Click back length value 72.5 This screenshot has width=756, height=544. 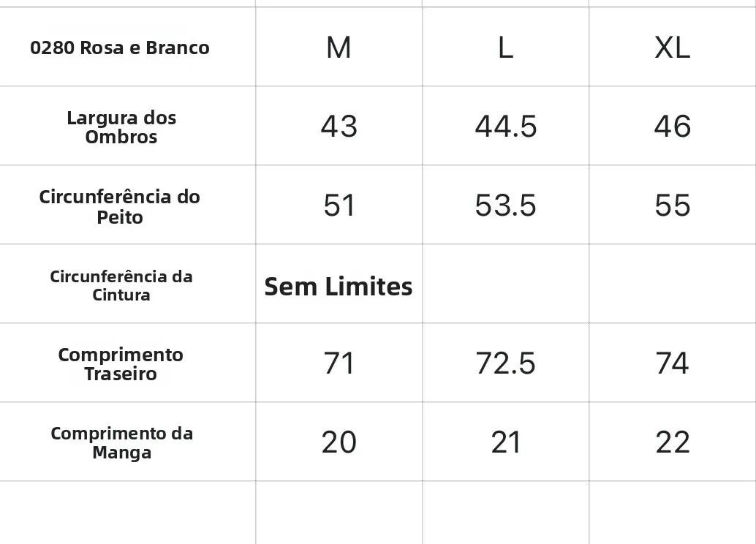(505, 363)
